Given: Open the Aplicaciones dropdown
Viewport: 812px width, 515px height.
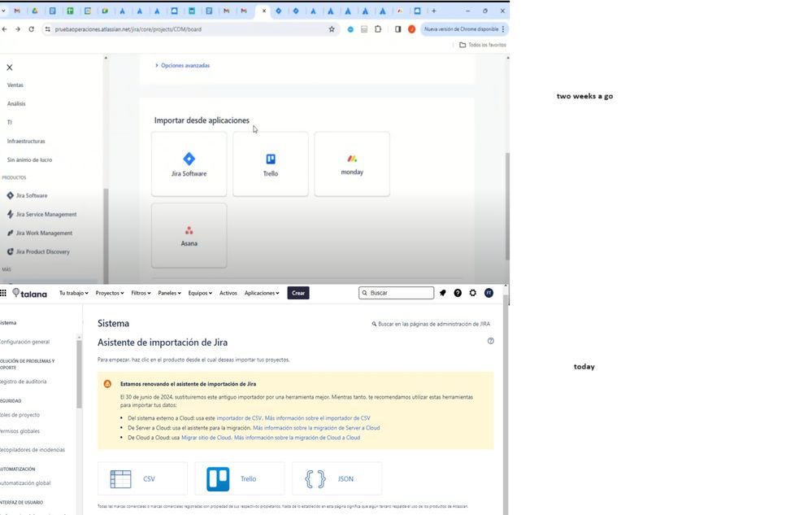Looking at the screenshot, I should tap(262, 293).
